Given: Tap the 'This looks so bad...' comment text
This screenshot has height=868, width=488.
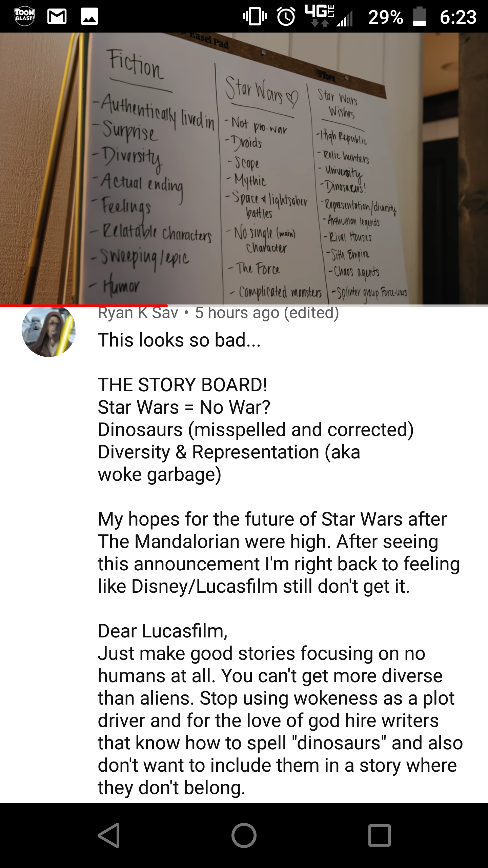Looking at the screenshot, I should point(179,340).
